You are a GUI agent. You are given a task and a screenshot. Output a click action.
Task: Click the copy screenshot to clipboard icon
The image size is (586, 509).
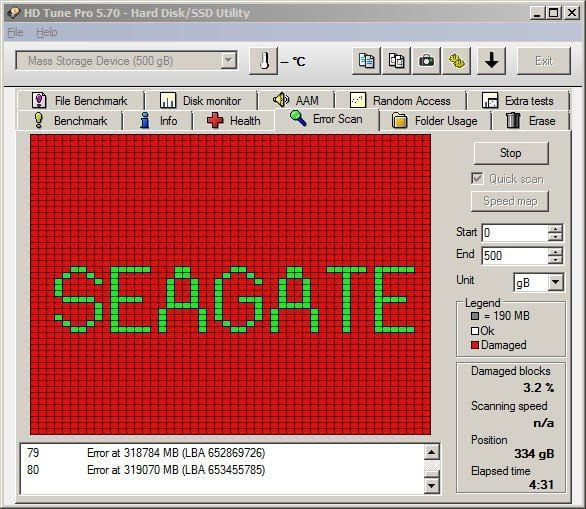click(x=396, y=61)
